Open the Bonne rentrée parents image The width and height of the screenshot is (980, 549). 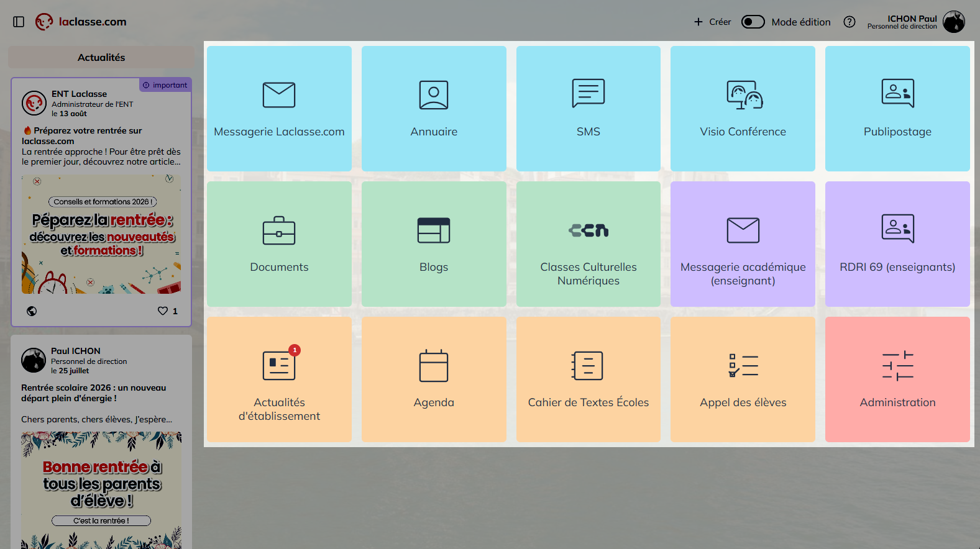101,490
